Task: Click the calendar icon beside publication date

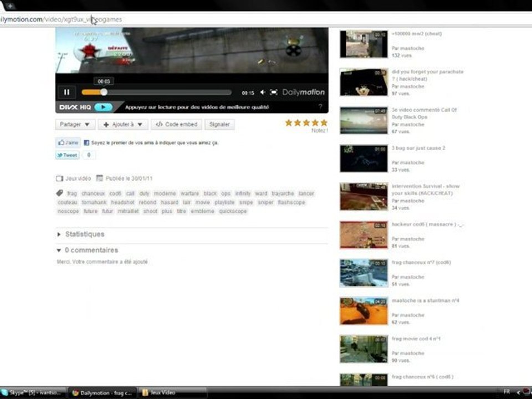Action: click(99, 178)
